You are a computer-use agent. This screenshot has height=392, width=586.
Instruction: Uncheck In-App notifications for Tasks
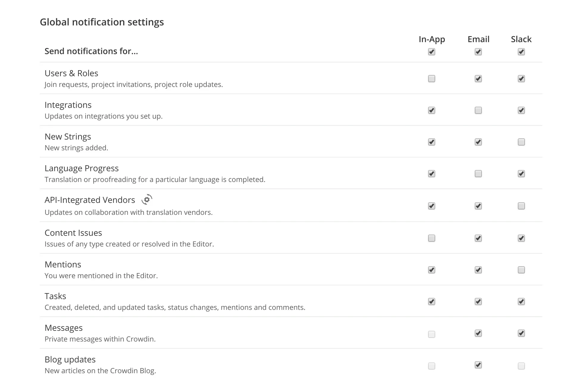tap(431, 302)
